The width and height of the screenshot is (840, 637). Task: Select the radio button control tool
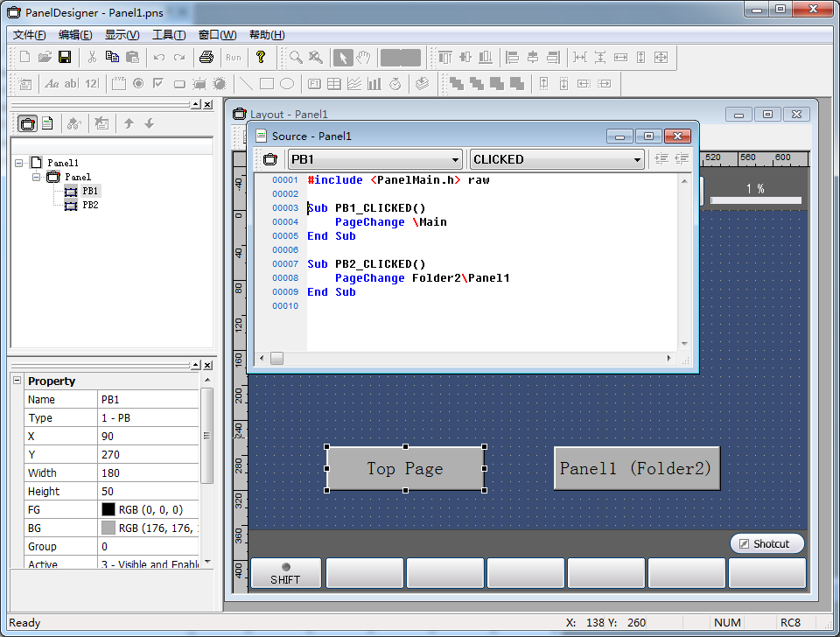138,84
